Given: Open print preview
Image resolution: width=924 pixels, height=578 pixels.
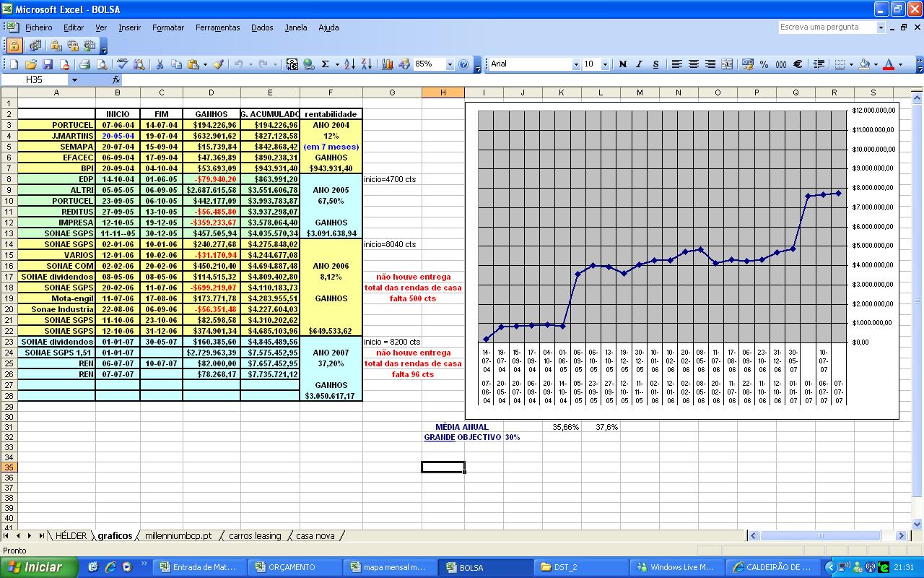Looking at the screenshot, I should coord(100,64).
